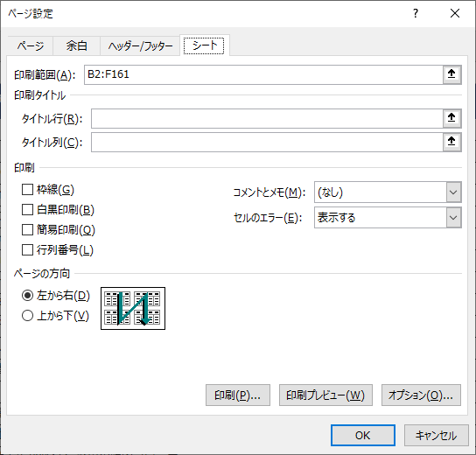Viewport: 476px width, 455px height.
Task: Click the page order preview diagram
Action: click(x=133, y=308)
